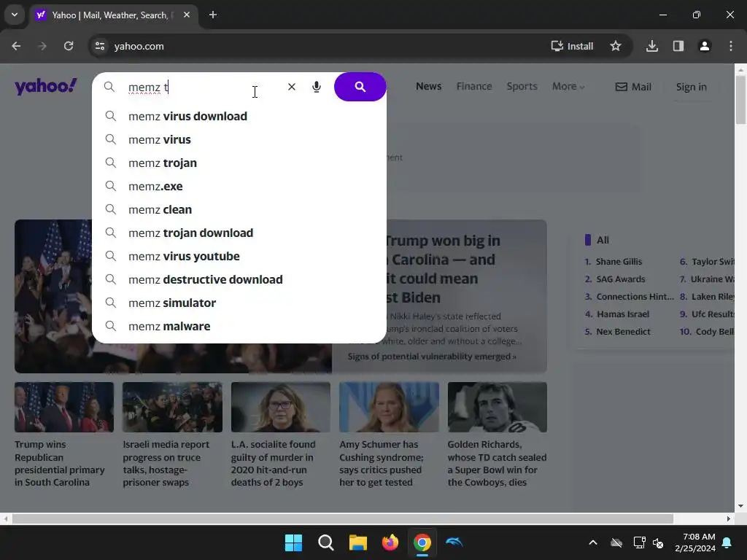Open the Chrome three-dot menu

point(731,46)
